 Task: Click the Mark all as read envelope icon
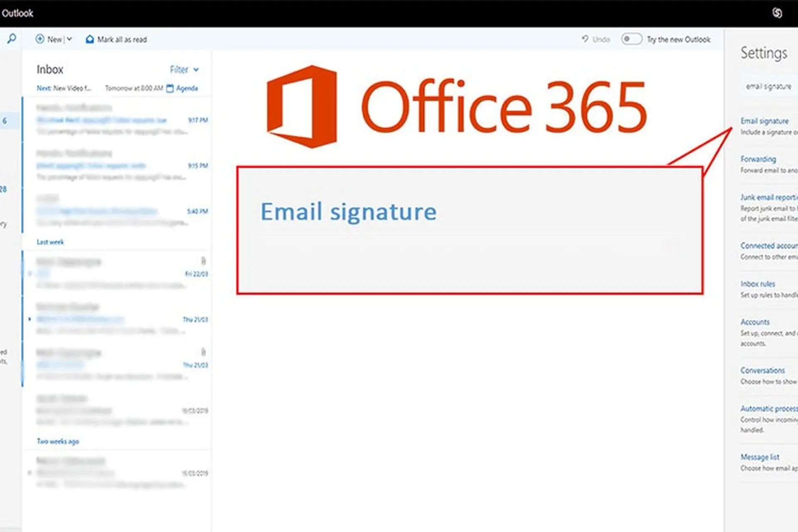pos(90,39)
